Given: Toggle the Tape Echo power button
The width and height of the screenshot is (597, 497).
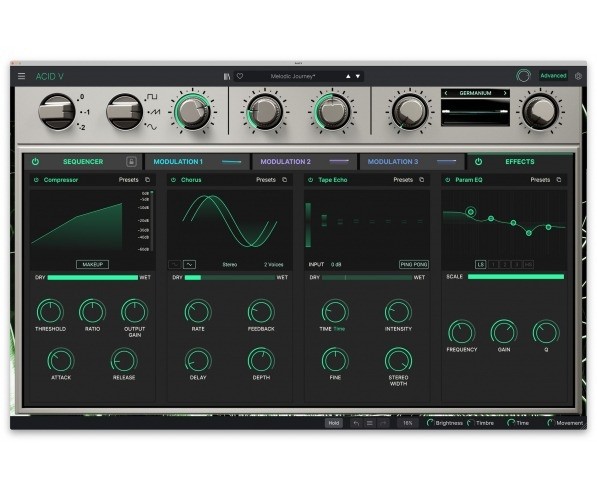Looking at the screenshot, I should coord(310,180).
